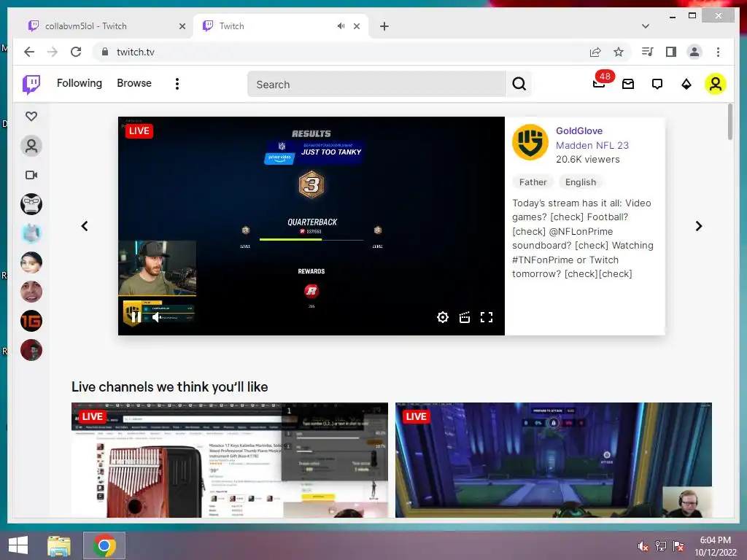This screenshot has width=747, height=560.
Task: Bookmark this page with star
Action: pos(619,52)
